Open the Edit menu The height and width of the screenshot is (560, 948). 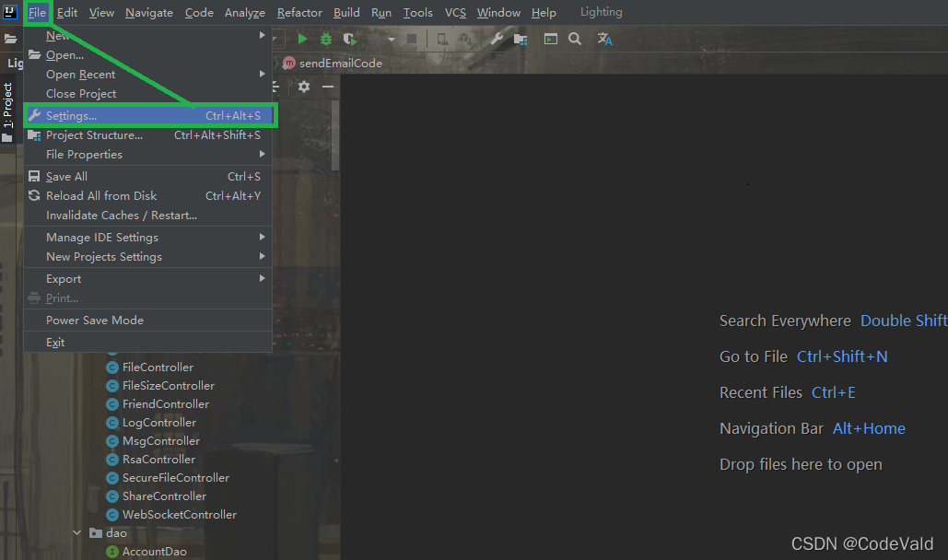pyautogui.click(x=67, y=13)
